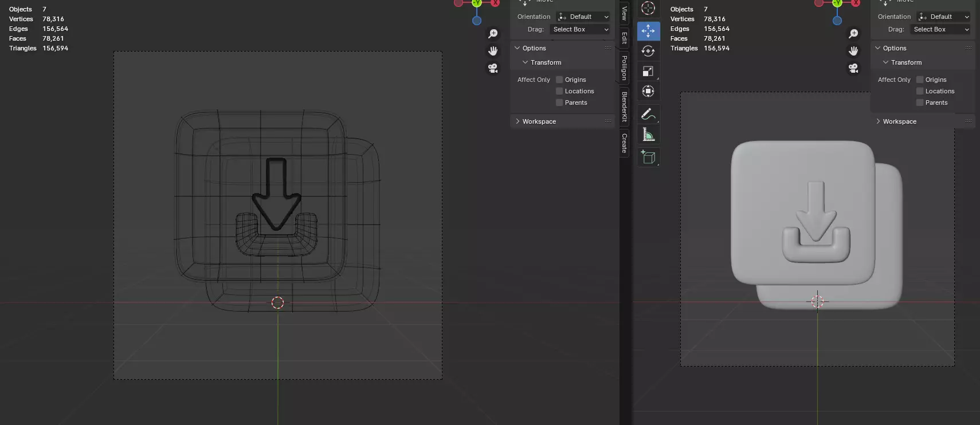Select the Move tool in right viewport toolbar
980x425 pixels.
click(x=648, y=31)
